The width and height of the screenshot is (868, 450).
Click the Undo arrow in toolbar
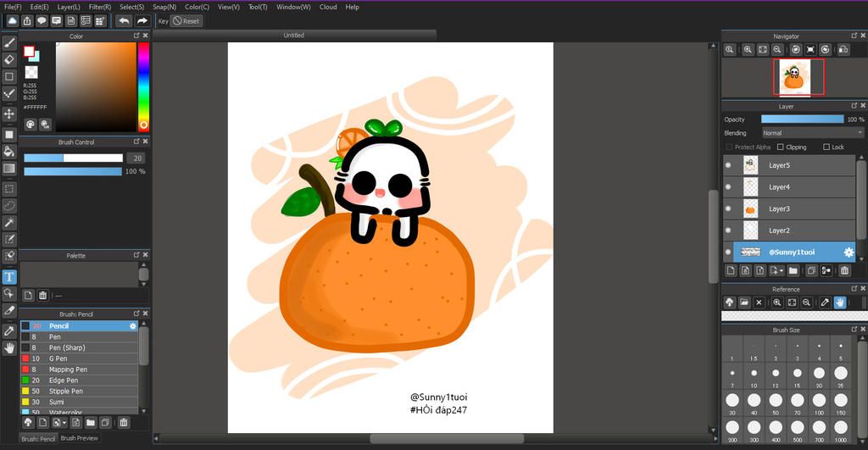click(124, 21)
